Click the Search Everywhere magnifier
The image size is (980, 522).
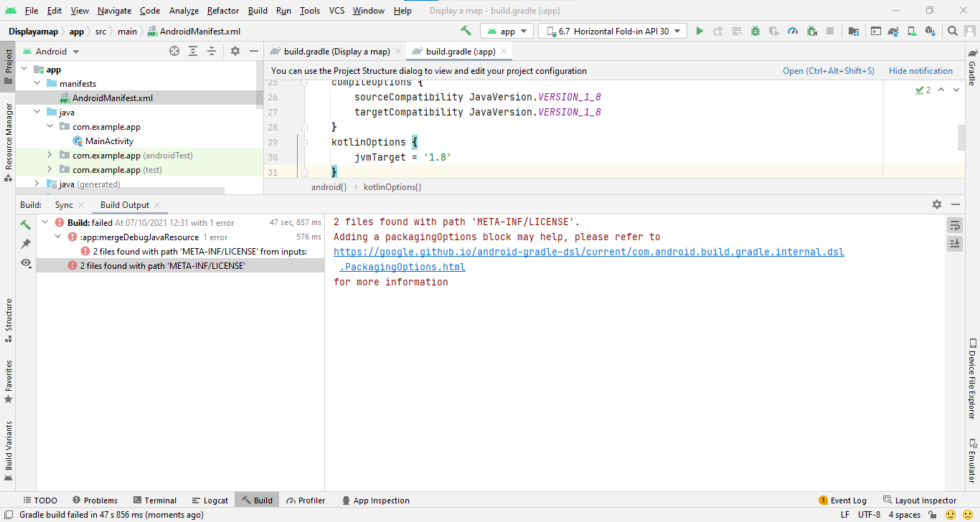pos(953,31)
